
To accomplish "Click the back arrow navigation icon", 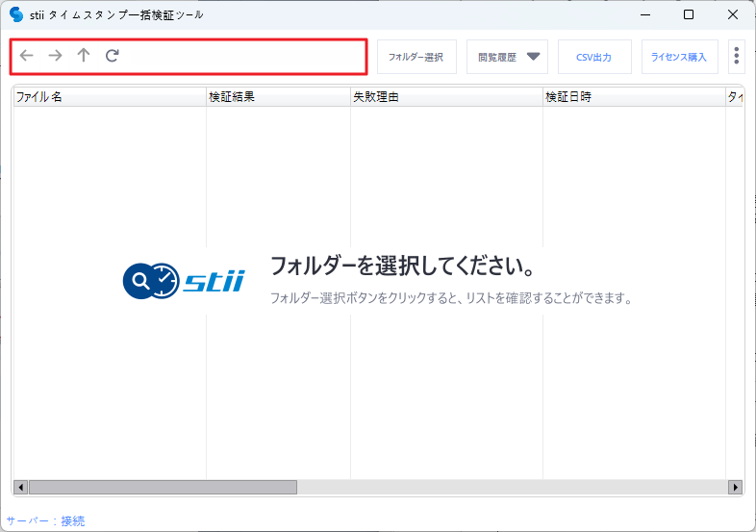I will 26,56.
